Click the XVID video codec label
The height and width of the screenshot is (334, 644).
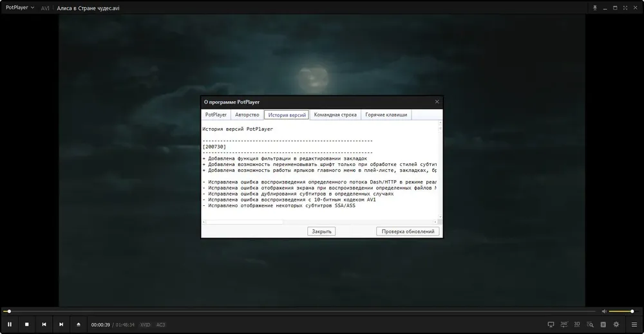click(x=145, y=325)
